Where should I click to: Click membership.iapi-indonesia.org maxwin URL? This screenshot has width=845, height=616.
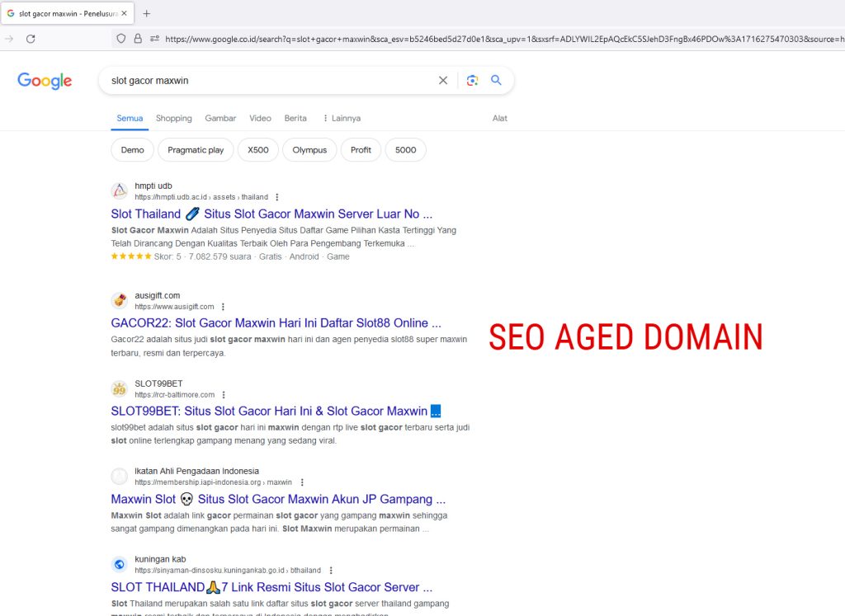[x=214, y=482]
